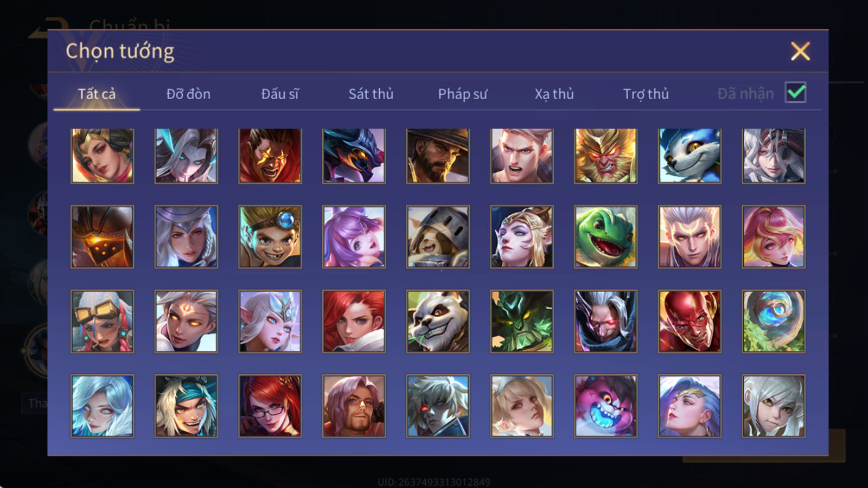The height and width of the screenshot is (488, 868).
Task: Select the cowboy-hat bearded hero portrait
Action: (438, 156)
